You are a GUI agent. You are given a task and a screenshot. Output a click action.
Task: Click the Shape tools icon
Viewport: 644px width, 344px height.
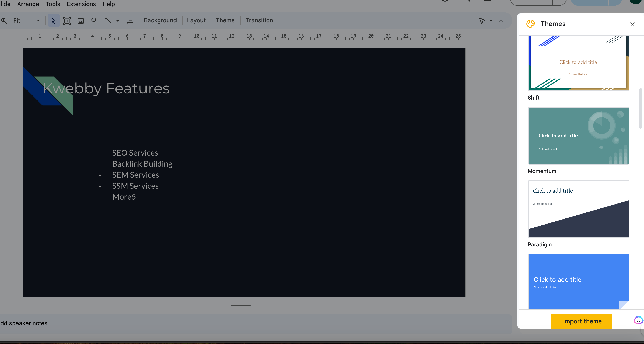pos(94,20)
